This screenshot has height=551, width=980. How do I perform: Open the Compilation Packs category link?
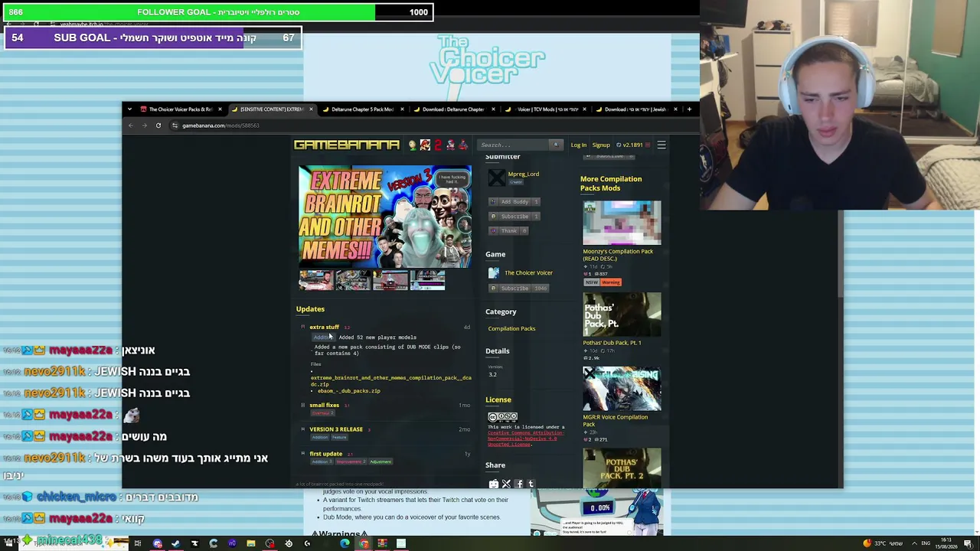(x=511, y=329)
